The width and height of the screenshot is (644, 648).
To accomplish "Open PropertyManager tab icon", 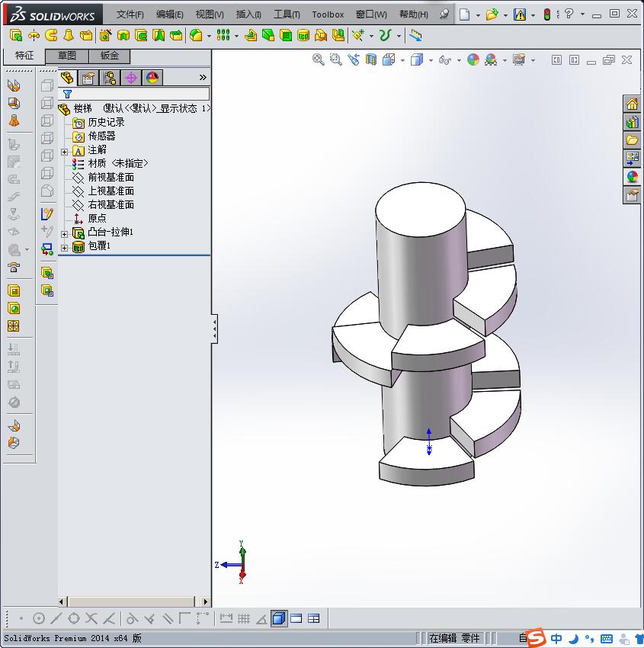I will [88, 78].
